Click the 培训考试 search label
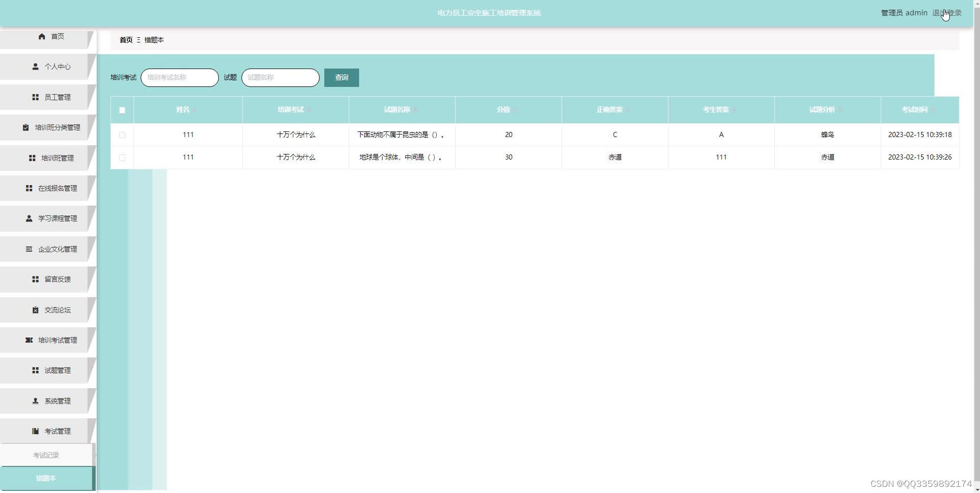This screenshot has width=980, height=493. (123, 78)
